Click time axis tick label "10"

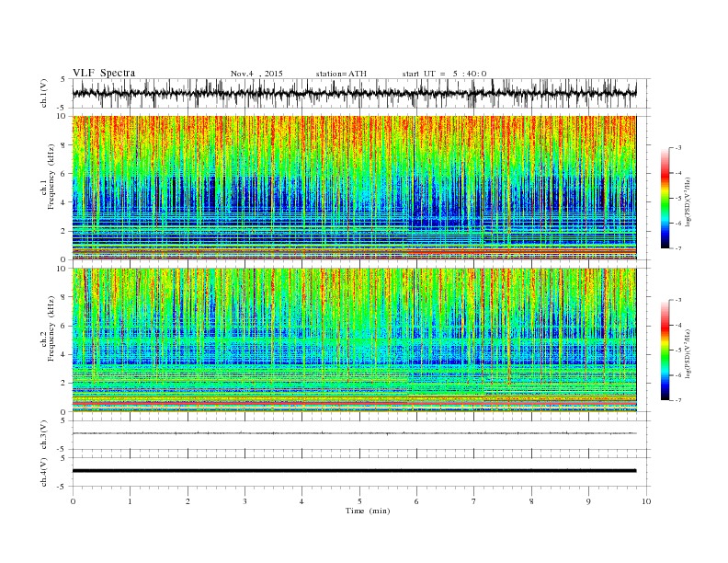[x=646, y=501]
